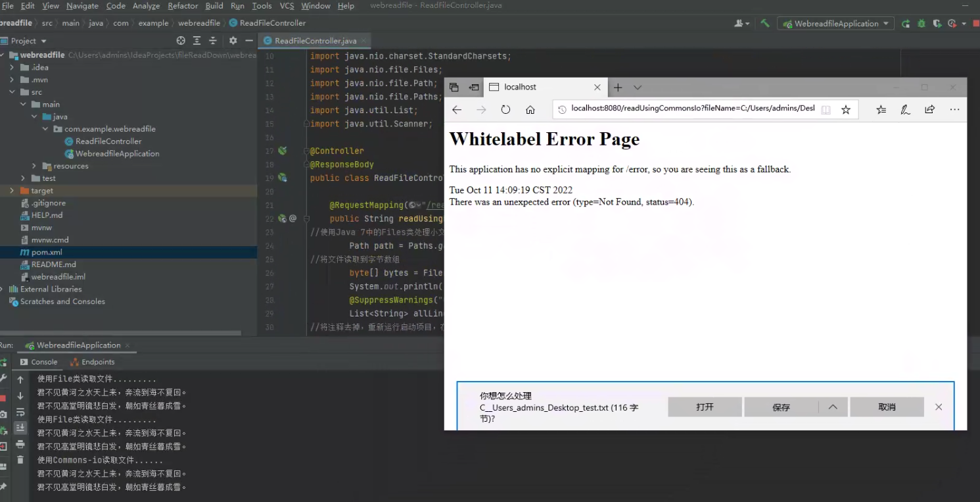Hide the Project panel with the minus icon
This screenshot has width=980, height=502.
248,41
